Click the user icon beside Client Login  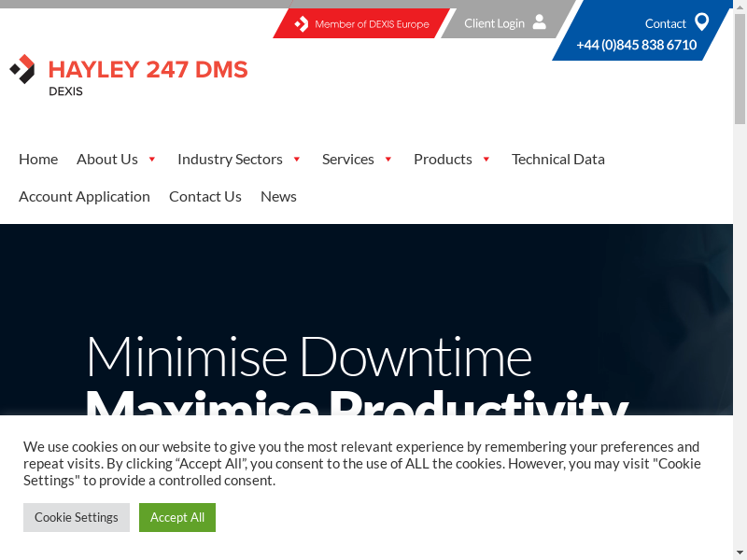click(539, 22)
